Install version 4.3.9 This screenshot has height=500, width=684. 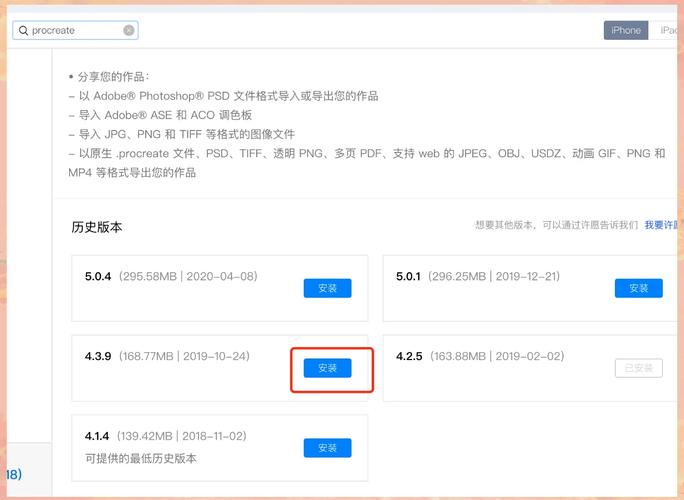[327, 368]
